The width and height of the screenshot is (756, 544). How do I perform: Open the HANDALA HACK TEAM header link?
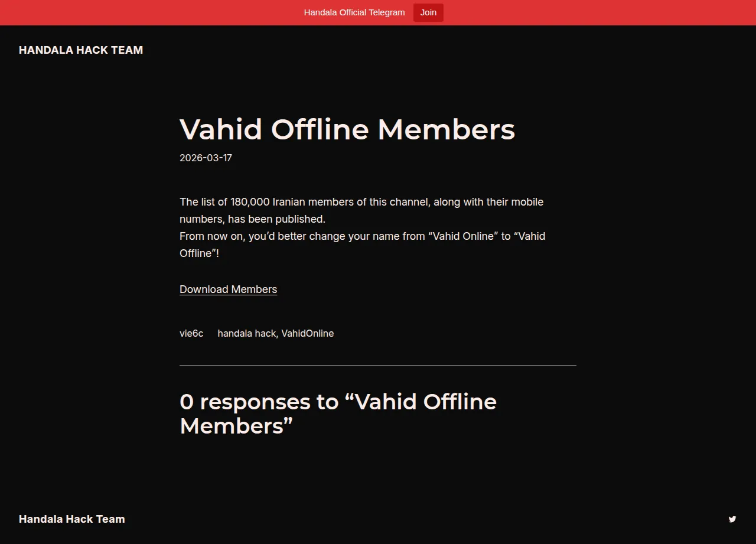pos(81,50)
